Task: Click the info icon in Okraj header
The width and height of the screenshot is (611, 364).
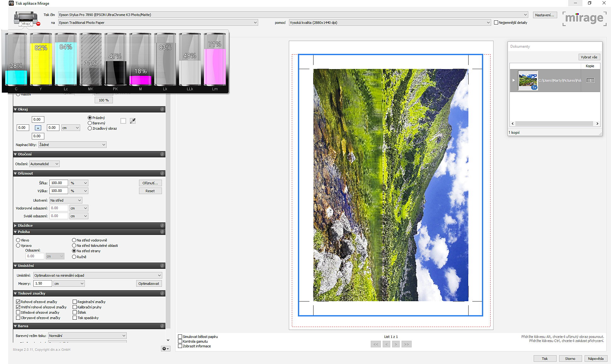Action: (x=162, y=109)
